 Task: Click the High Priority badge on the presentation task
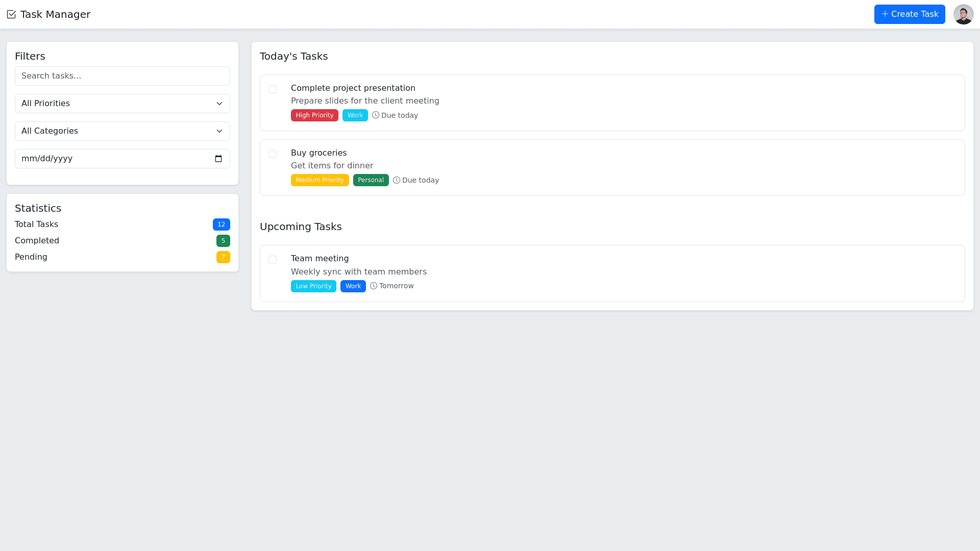pos(314,115)
